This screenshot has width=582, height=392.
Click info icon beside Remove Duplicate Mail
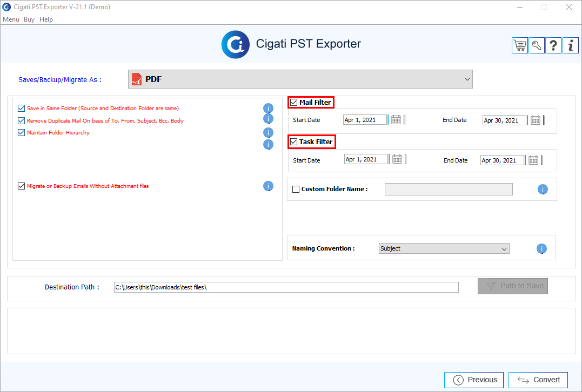tap(268, 119)
